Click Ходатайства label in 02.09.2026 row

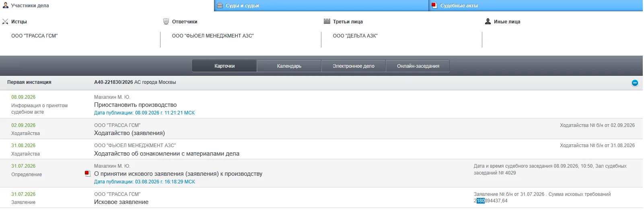point(25,133)
